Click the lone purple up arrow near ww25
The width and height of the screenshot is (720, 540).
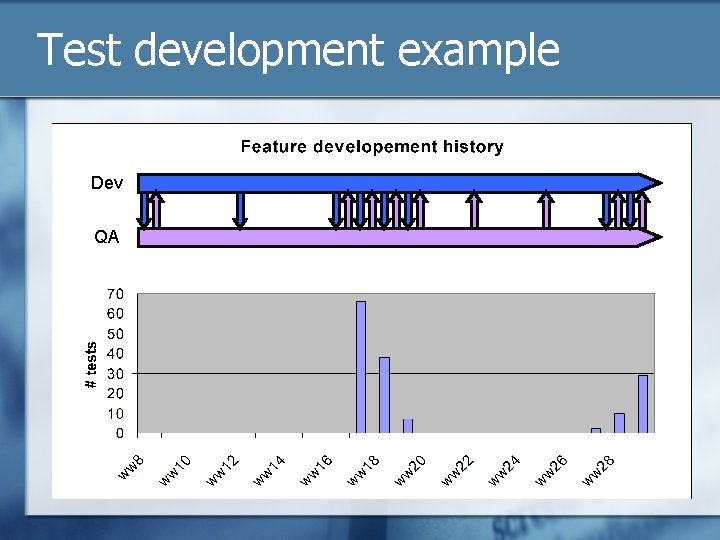point(546,210)
